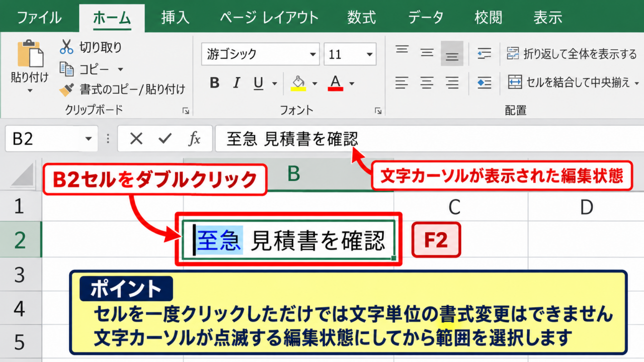
Task: Expand the fill color dropdown arrow
Action: pyautogui.click(x=314, y=83)
